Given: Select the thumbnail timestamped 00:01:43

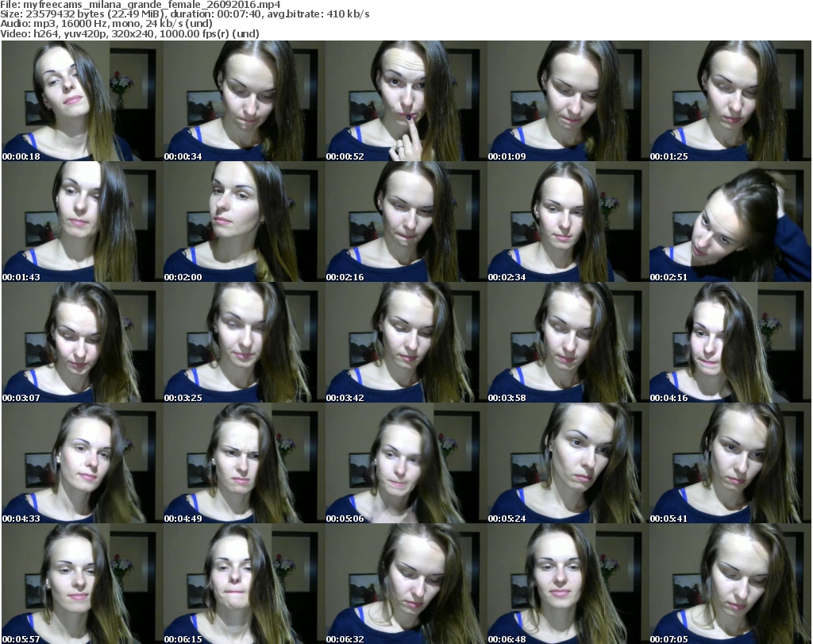Looking at the screenshot, I should pyautogui.click(x=83, y=222).
